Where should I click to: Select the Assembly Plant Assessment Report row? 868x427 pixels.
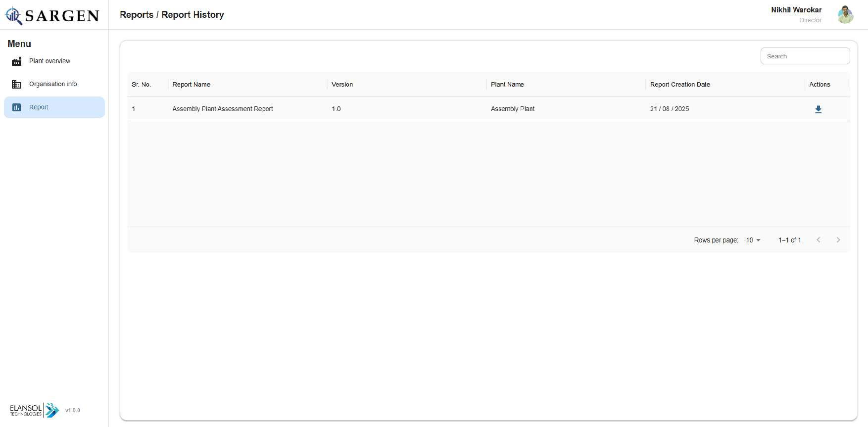(x=223, y=109)
